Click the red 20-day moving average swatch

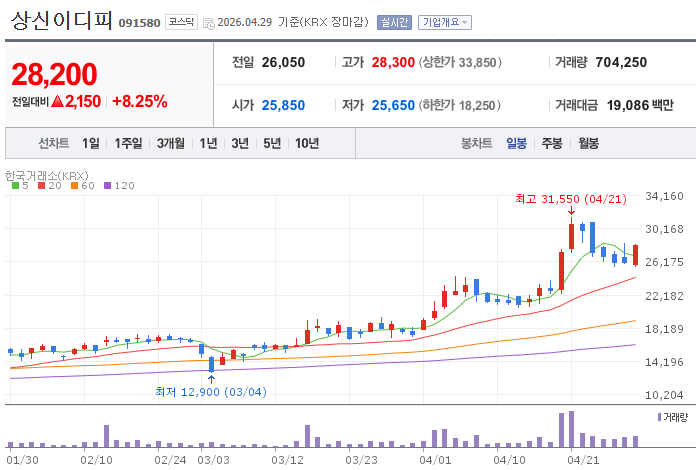point(42,186)
